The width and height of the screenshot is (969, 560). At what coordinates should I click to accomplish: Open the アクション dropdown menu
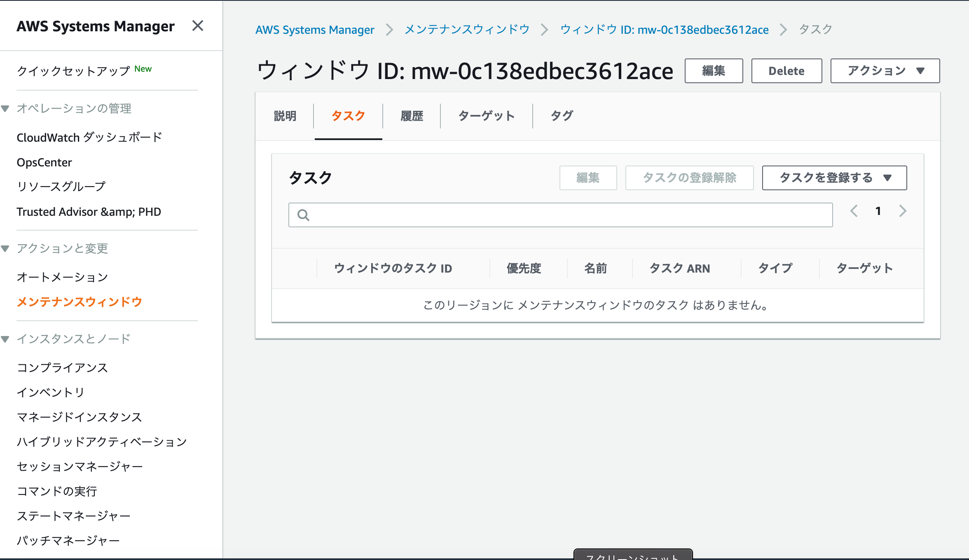coord(885,71)
